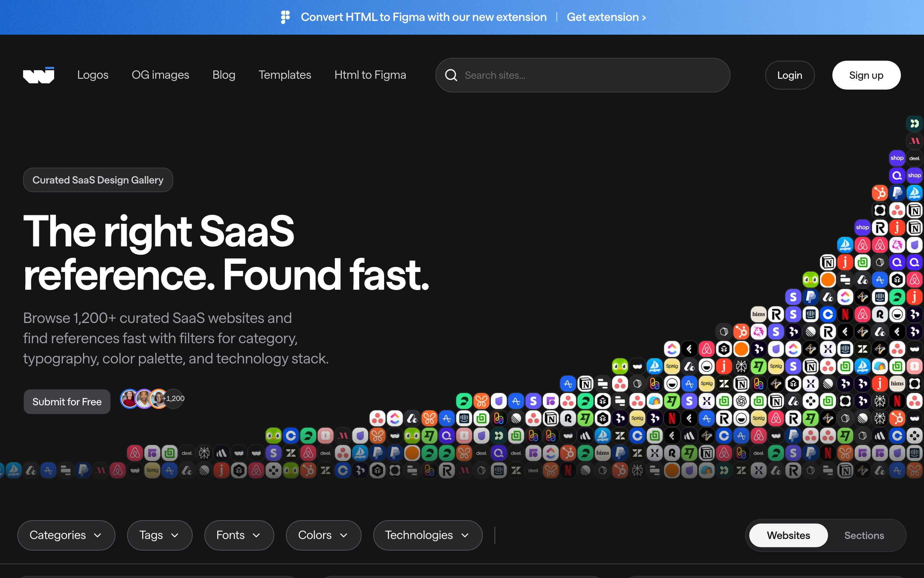Open the OG images page
This screenshot has width=924, height=578.
[160, 75]
